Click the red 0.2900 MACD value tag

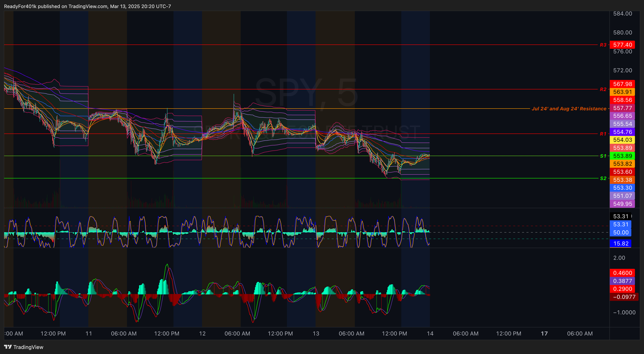click(622, 289)
